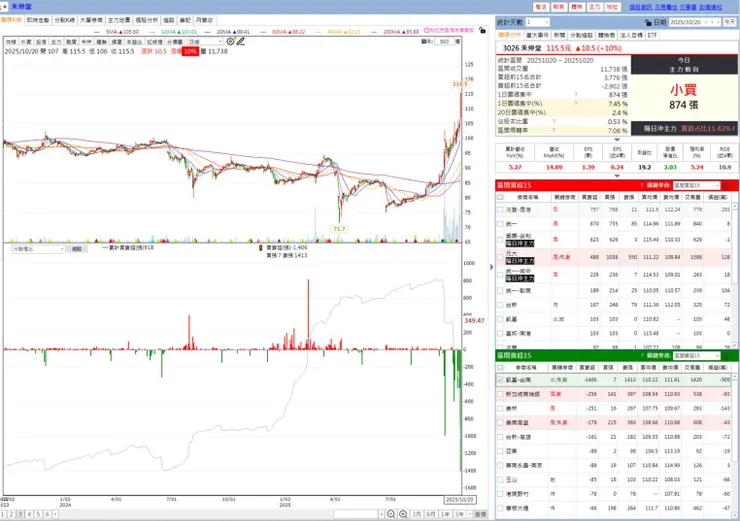Click the red 主力 button in top bar
Screen dimensions: 740x521
coord(594,7)
